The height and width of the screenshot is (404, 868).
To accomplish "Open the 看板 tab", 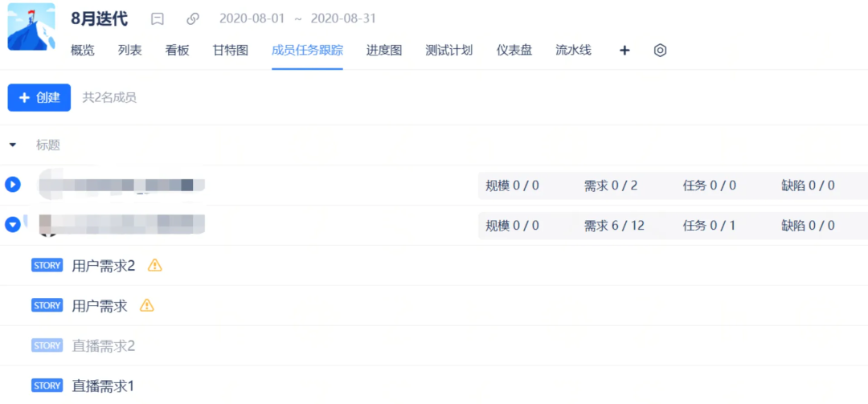I will pos(177,51).
